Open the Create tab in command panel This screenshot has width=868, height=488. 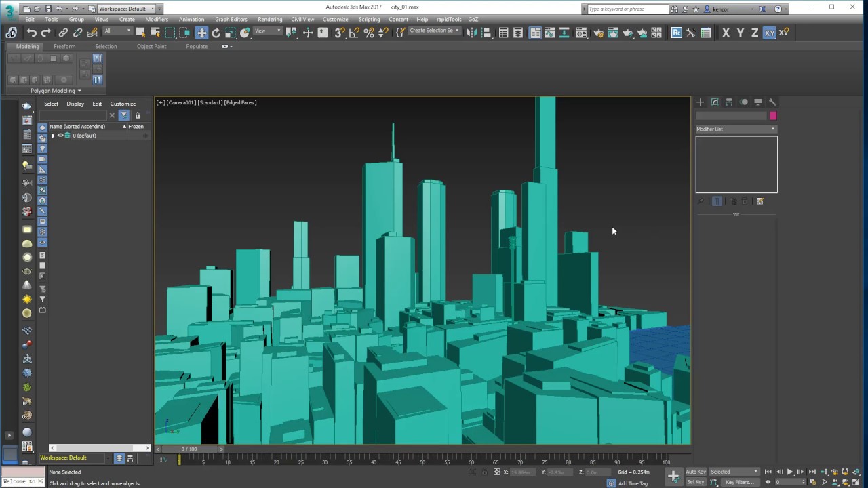(x=700, y=102)
